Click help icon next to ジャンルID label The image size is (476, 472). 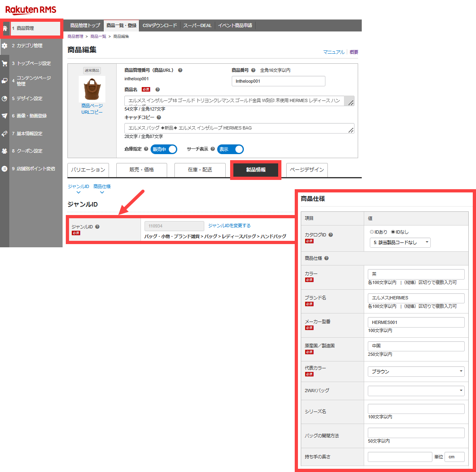pos(97,227)
